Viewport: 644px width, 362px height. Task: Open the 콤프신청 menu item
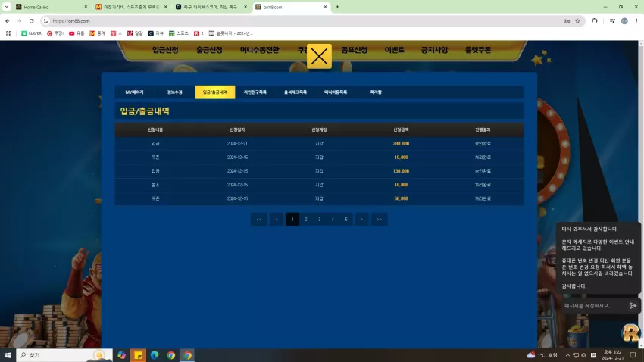[354, 50]
